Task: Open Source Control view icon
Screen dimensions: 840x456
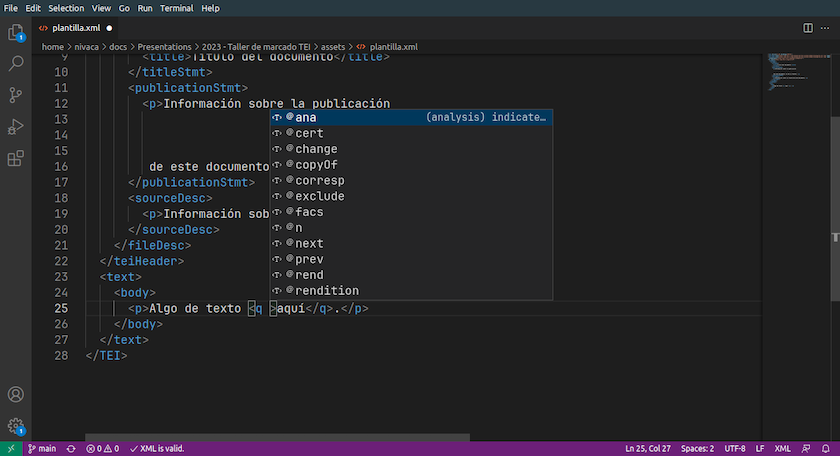Action: click(x=16, y=95)
